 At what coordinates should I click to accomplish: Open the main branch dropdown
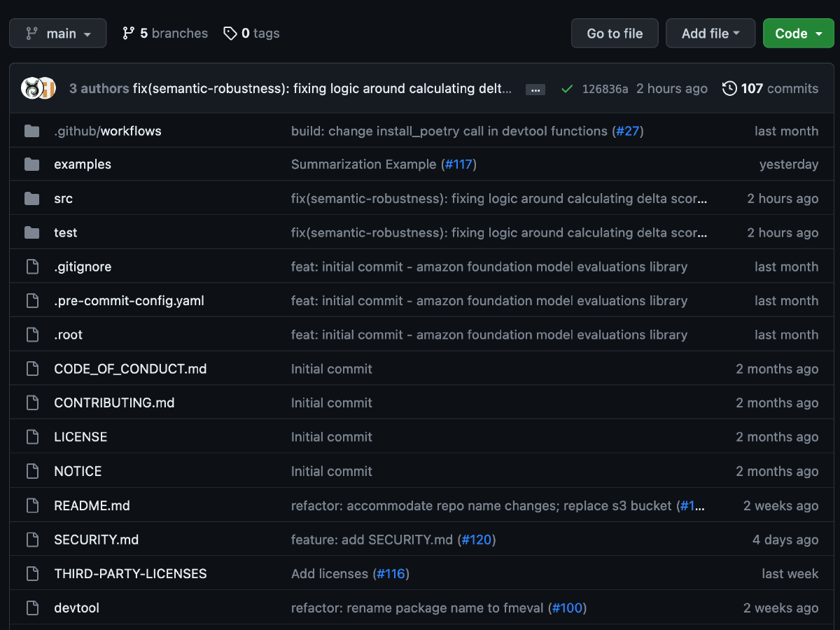tap(57, 33)
